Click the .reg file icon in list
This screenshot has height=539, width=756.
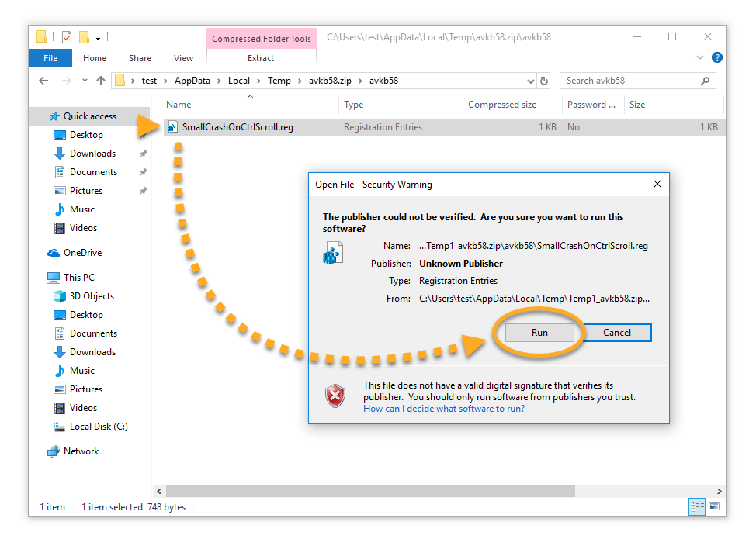pyautogui.click(x=172, y=127)
